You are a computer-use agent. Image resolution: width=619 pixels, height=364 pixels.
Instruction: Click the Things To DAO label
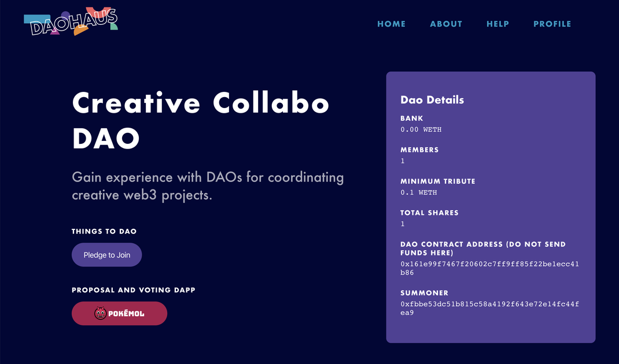pyautogui.click(x=104, y=232)
